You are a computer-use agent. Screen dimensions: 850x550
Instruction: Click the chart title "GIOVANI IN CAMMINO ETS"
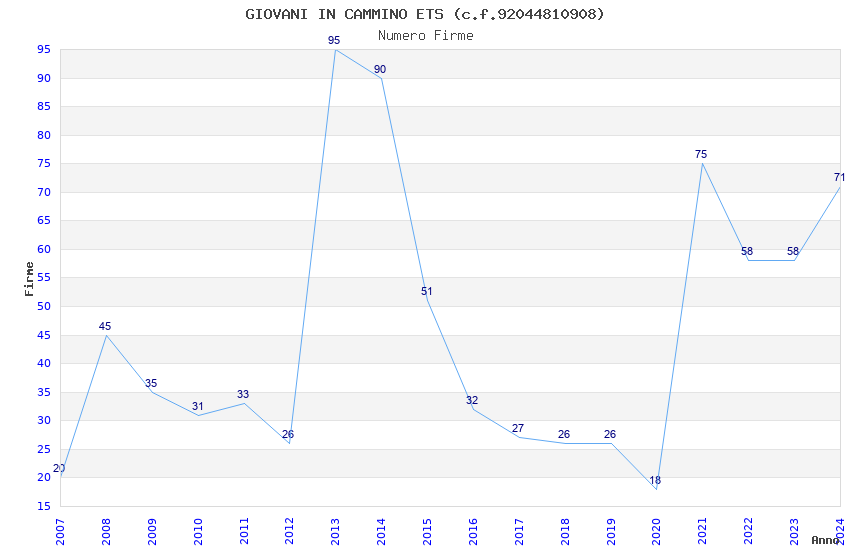(344, 14)
